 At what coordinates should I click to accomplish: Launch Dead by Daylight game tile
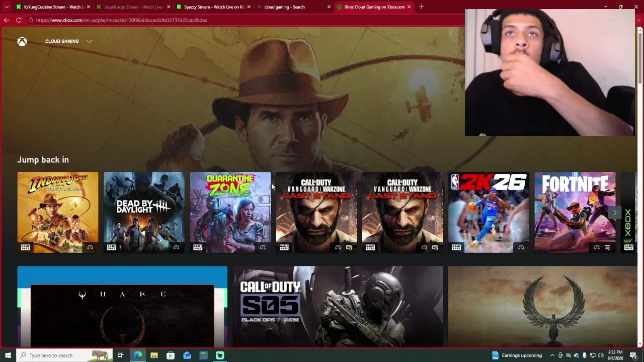coord(144,212)
